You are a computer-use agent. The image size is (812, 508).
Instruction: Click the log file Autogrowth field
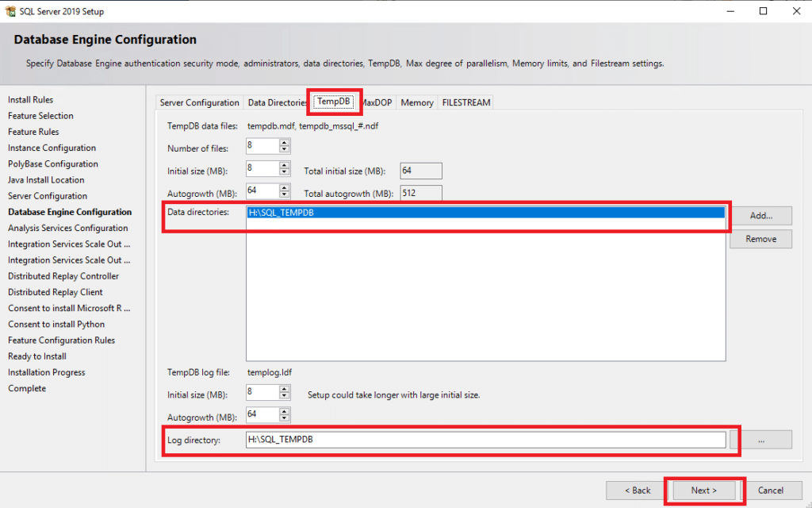(262, 414)
